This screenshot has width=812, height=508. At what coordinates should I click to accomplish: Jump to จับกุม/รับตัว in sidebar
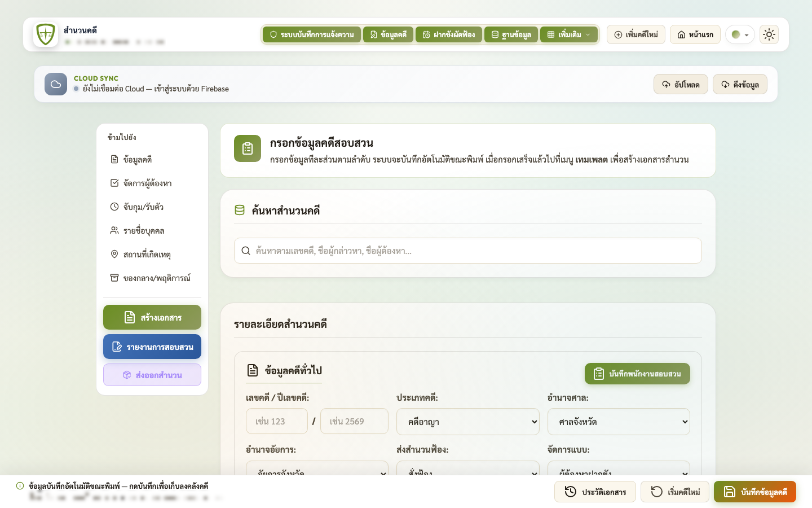152,207
